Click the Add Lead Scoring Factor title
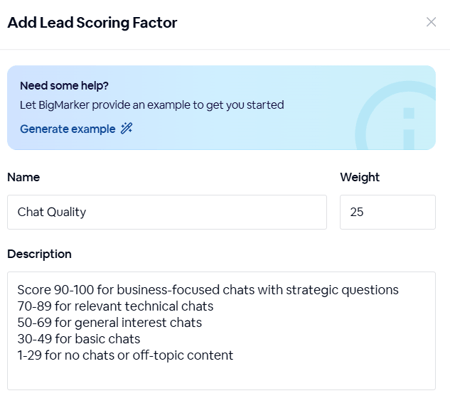 (x=92, y=23)
